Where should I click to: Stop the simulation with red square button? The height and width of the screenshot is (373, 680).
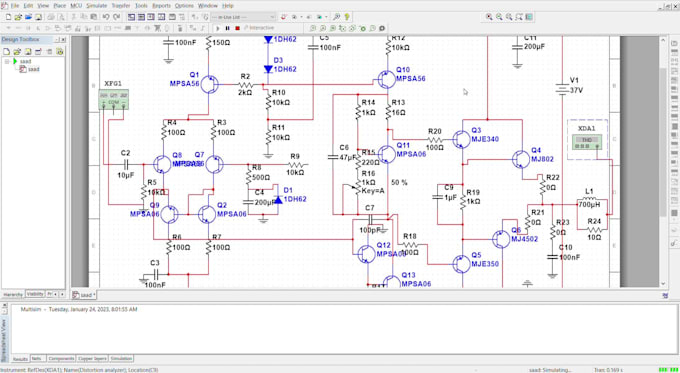pyautogui.click(x=237, y=28)
